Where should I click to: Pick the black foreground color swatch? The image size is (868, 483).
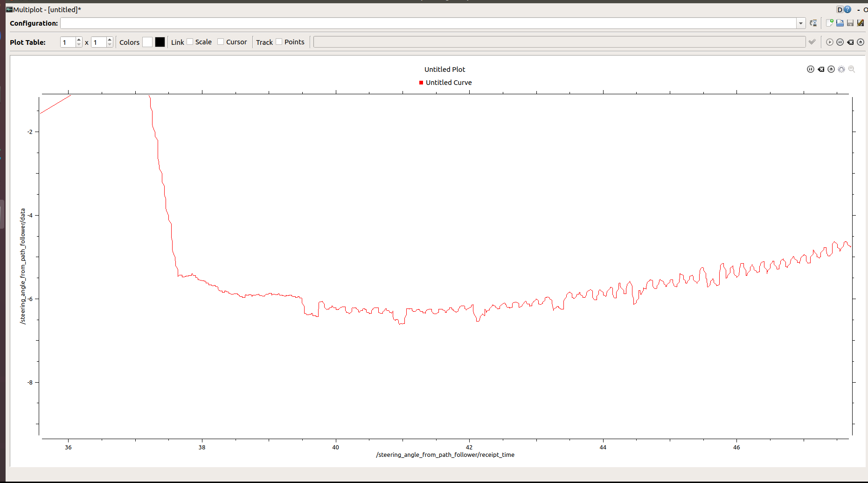[x=160, y=42]
